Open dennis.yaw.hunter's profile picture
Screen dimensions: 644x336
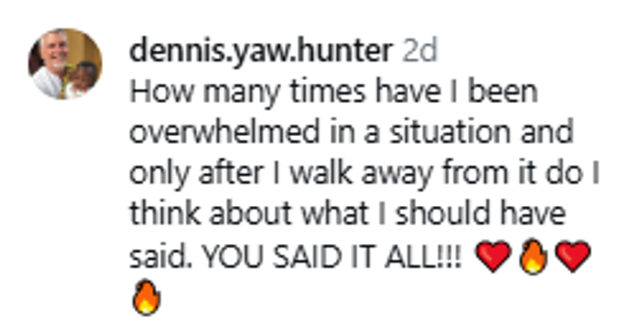pos(65,64)
